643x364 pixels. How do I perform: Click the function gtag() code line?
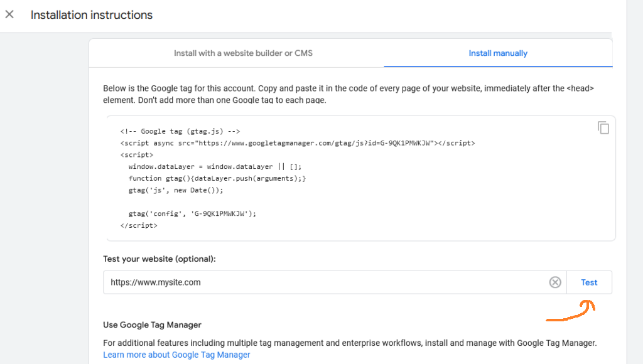point(217,178)
